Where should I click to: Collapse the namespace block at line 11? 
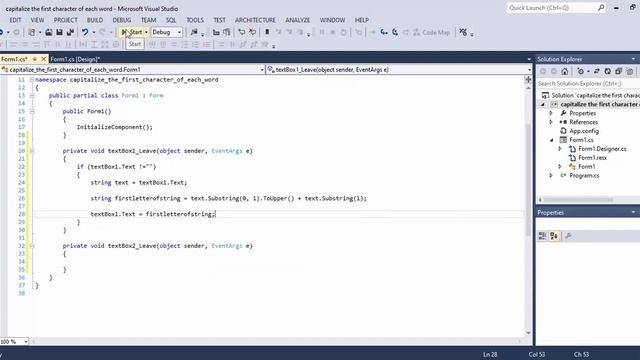(31, 80)
